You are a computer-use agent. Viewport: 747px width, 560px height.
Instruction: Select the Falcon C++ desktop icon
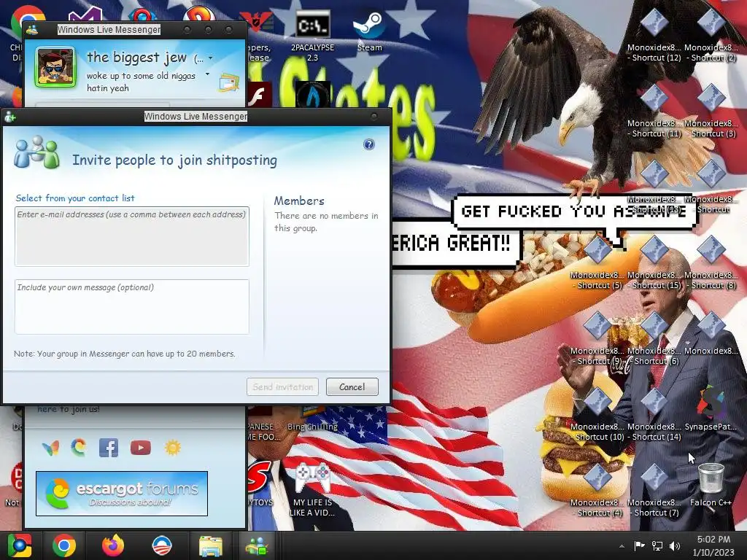click(x=711, y=485)
